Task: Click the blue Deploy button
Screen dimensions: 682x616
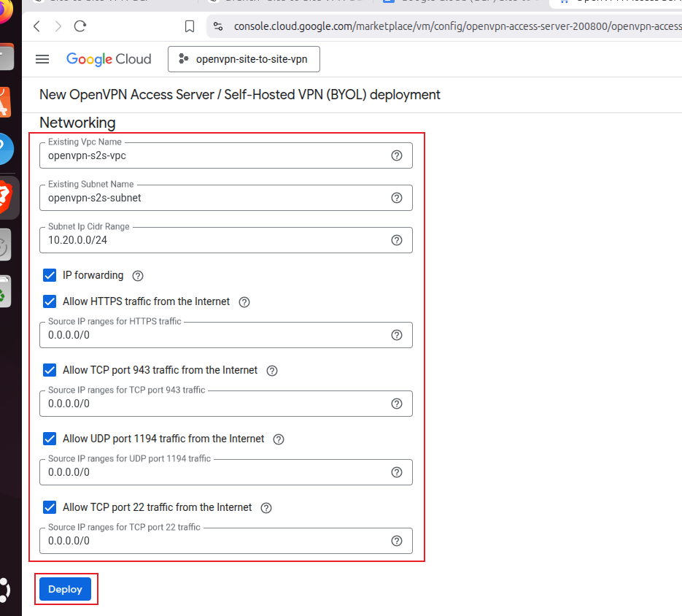Action: 65,590
